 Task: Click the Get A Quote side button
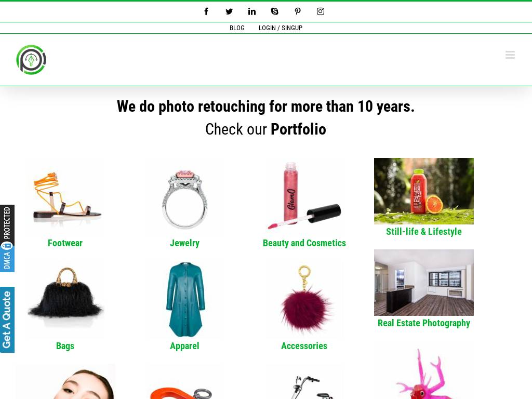point(7,320)
